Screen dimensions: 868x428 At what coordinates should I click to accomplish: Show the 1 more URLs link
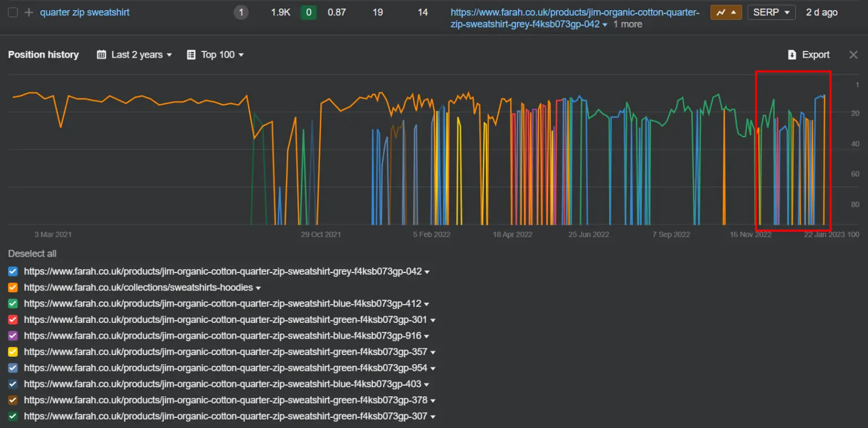[628, 24]
